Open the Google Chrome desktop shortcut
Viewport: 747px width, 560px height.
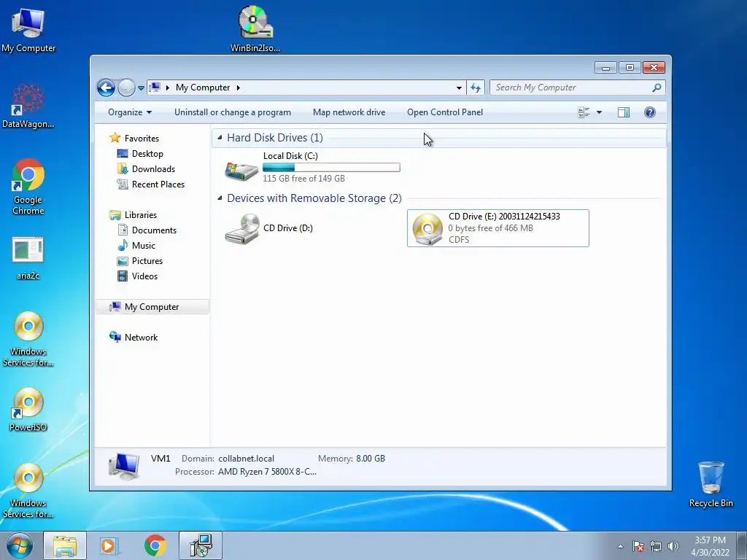click(x=28, y=186)
